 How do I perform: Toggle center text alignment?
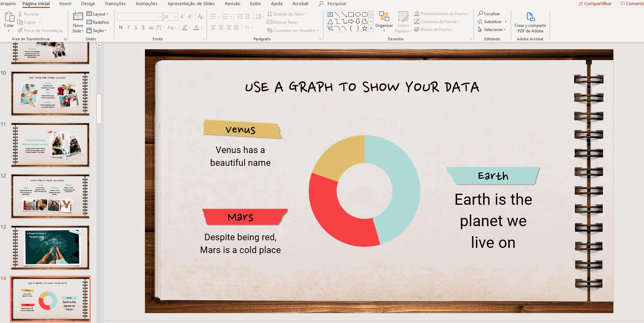[x=221, y=28]
